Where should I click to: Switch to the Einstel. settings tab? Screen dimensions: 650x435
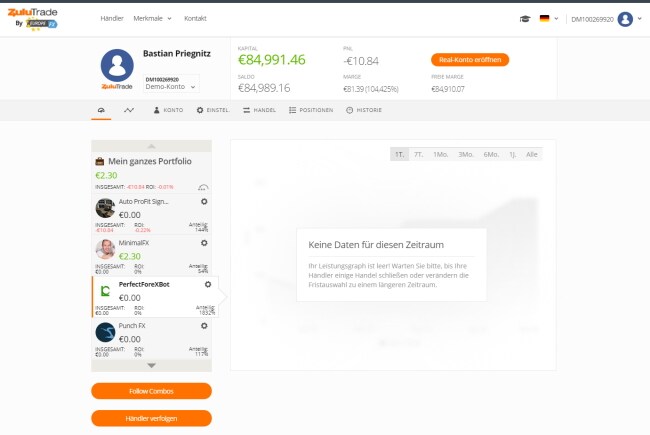(x=213, y=110)
